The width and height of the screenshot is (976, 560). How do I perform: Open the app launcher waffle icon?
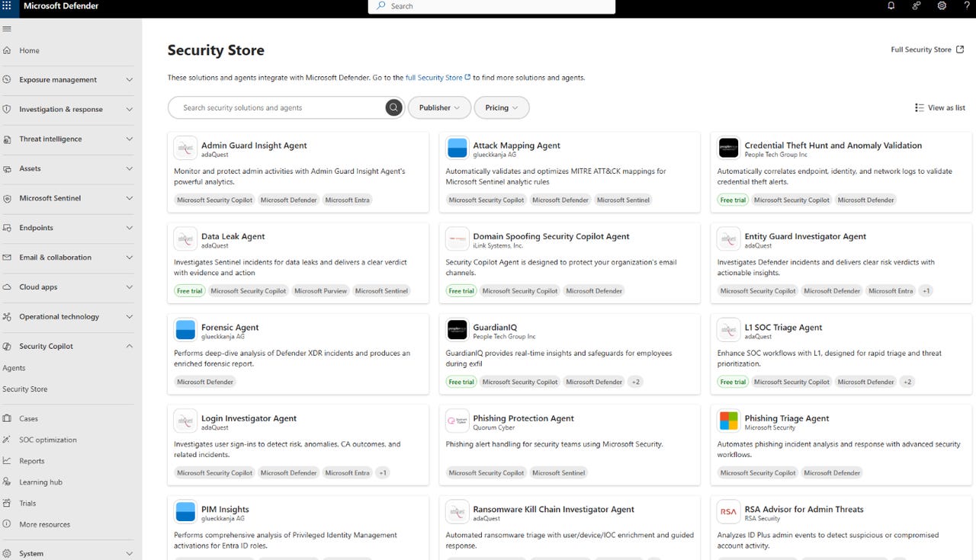7,6
